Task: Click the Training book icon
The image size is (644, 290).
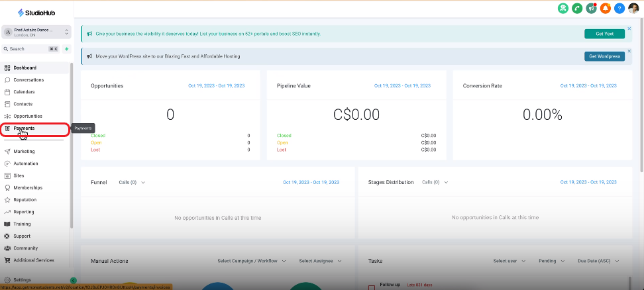Action: coord(7,224)
